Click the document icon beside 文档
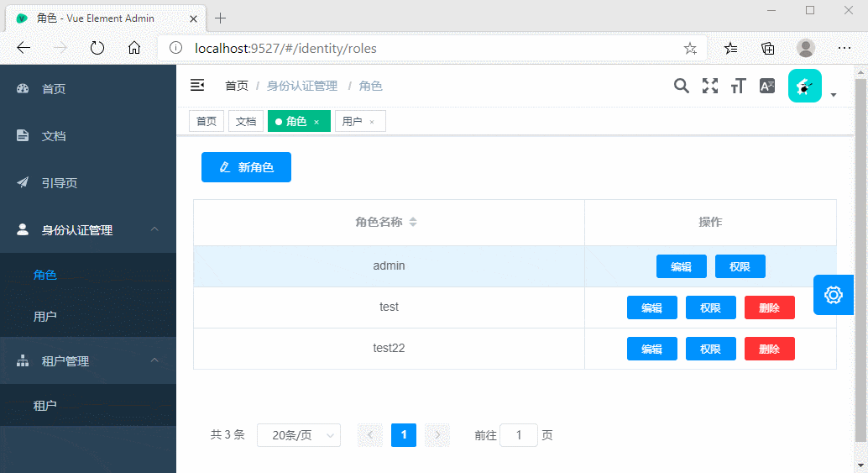This screenshot has height=473, width=868. click(23, 136)
